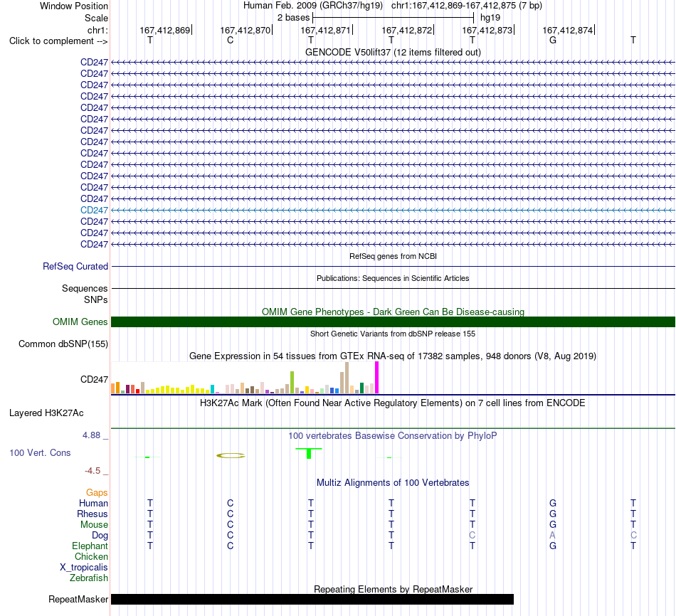676x616 pixels.
Task: Click the CD247 label beside GTEx bar chart
Action: 94,379
